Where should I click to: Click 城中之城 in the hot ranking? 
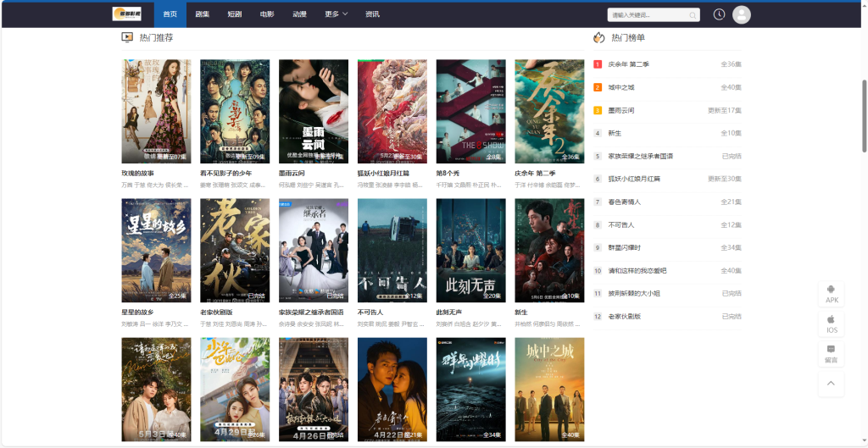point(620,87)
